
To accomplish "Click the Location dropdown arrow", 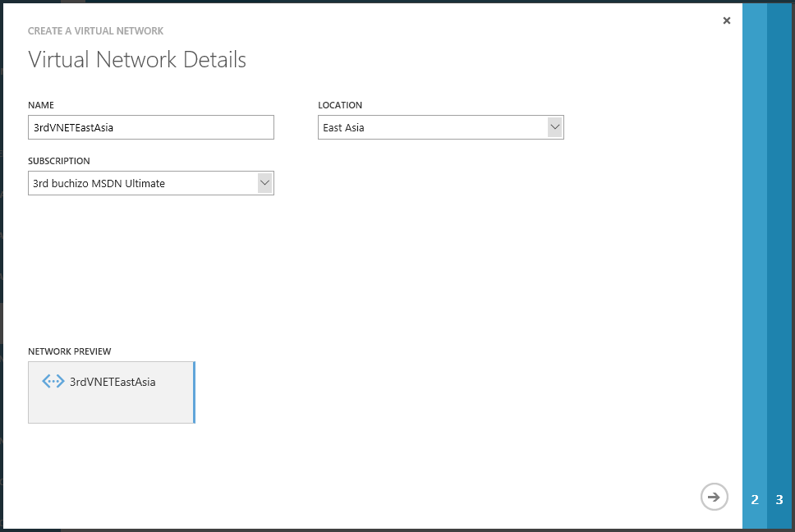I will pyautogui.click(x=555, y=127).
